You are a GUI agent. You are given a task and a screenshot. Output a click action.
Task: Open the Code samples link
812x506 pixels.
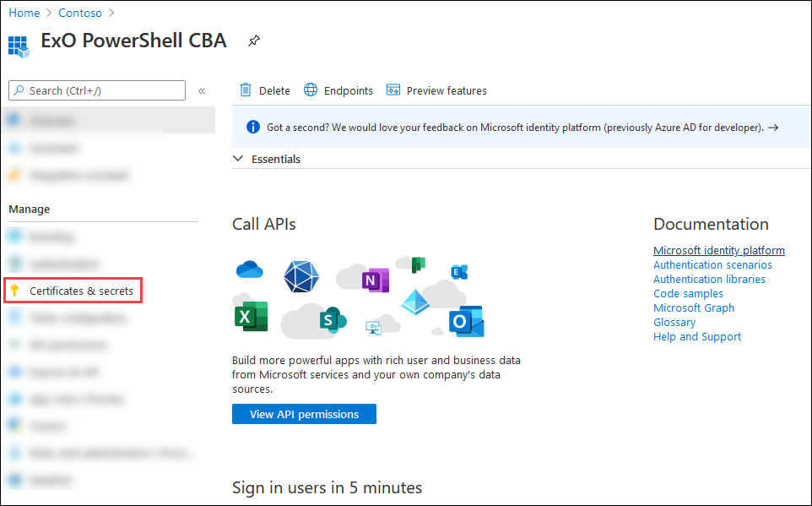(688, 293)
